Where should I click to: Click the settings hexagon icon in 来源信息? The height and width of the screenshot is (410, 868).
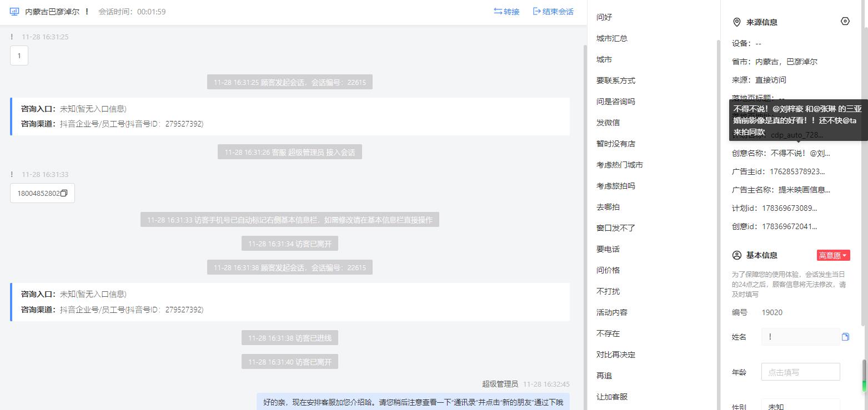point(845,21)
